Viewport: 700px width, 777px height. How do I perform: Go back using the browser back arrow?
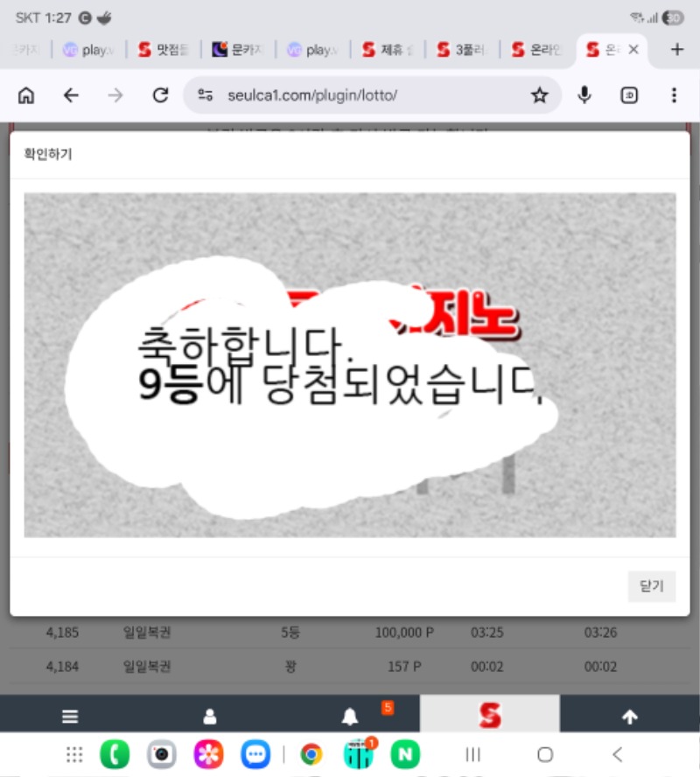[x=71, y=95]
